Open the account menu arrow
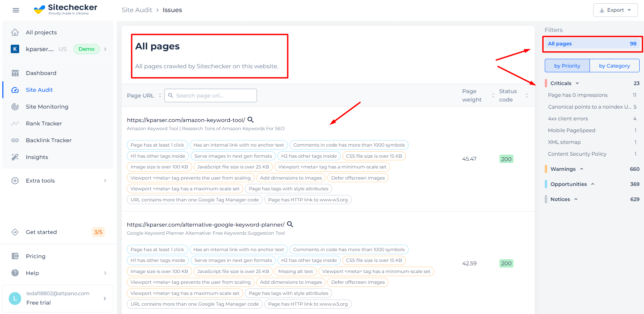644x314 pixels. point(105,299)
